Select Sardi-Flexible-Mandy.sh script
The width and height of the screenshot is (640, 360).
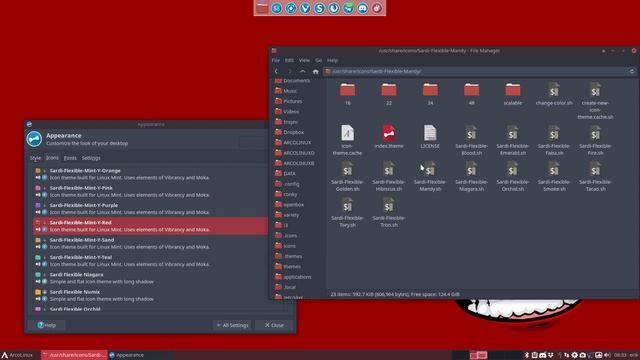(430, 176)
